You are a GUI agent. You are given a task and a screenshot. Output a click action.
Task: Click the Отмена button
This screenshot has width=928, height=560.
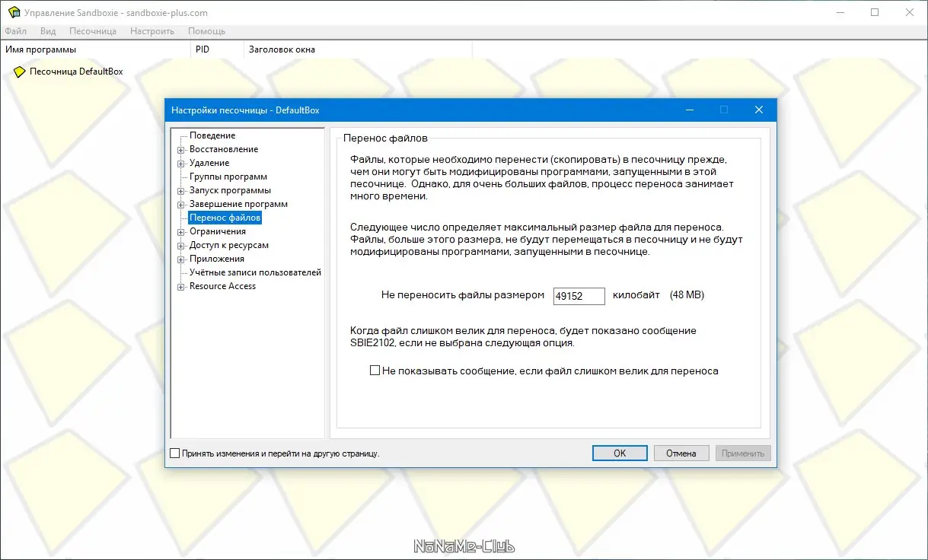tap(681, 453)
